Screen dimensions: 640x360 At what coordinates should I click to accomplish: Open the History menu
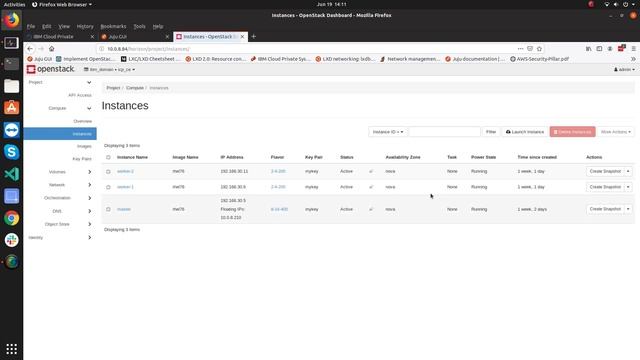pos(85,26)
